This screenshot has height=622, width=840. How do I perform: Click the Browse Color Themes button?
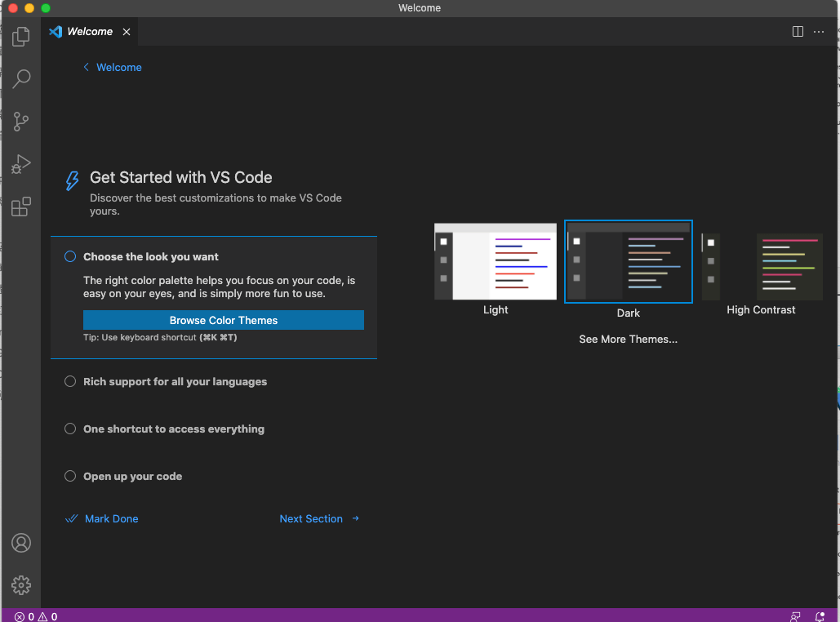tap(224, 320)
